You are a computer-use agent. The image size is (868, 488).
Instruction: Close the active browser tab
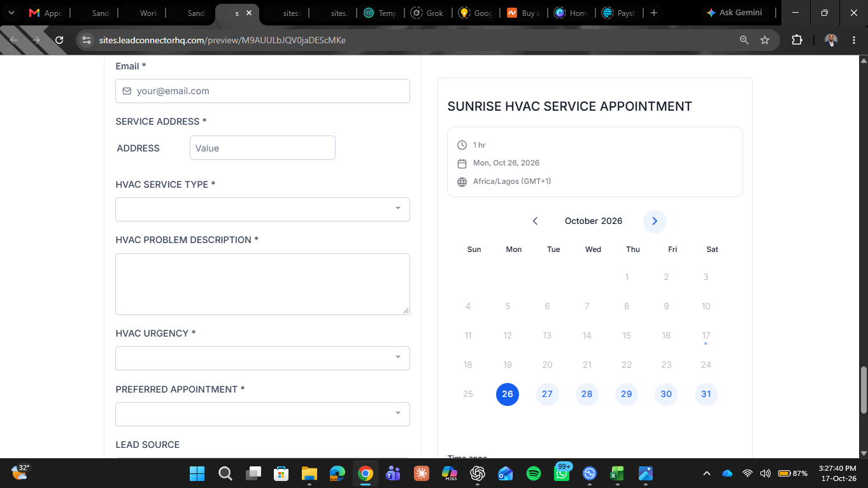[248, 13]
